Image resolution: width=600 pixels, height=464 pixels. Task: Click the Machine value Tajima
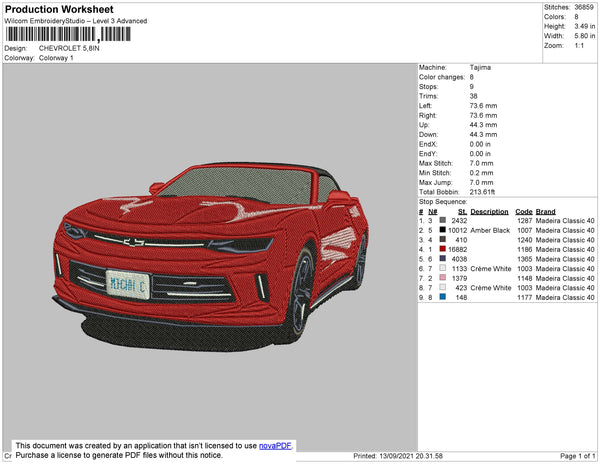[x=482, y=68]
